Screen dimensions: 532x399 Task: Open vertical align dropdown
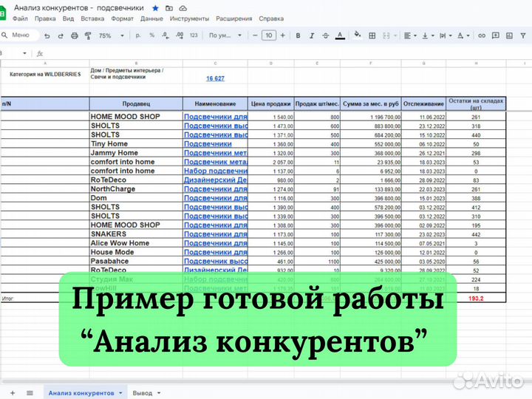(428, 35)
